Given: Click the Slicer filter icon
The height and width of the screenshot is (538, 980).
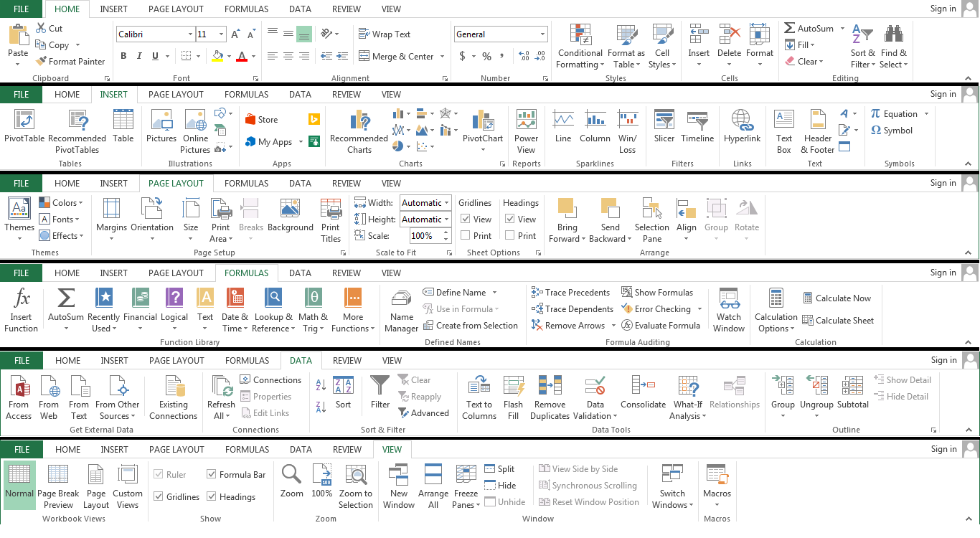Looking at the screenshot, I should 664,126.
